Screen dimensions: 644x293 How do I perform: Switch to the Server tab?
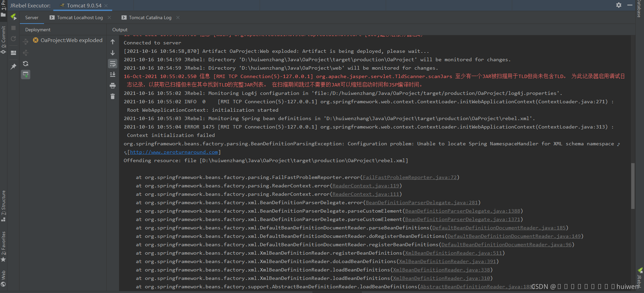32,17
